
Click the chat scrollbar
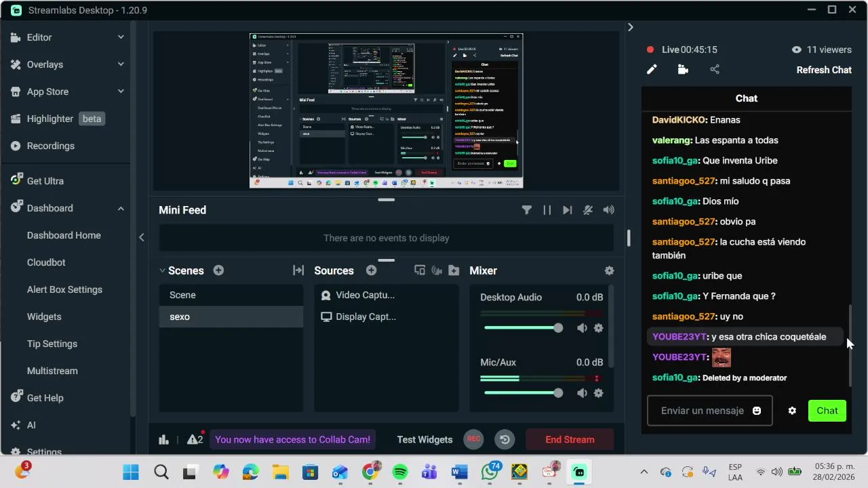pos(850,346)
